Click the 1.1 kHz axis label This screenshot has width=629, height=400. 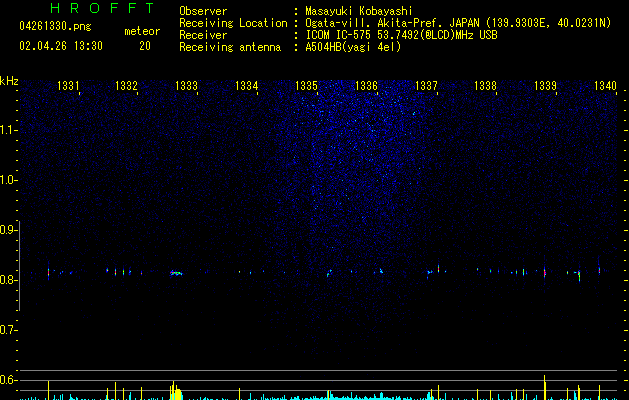point(8,130)
